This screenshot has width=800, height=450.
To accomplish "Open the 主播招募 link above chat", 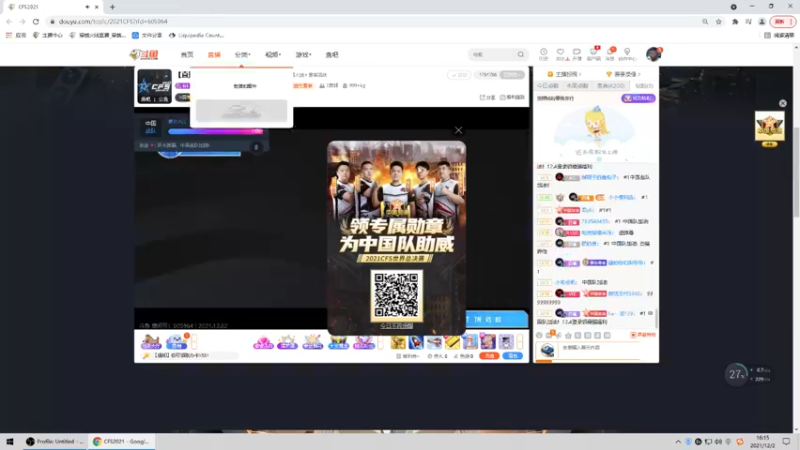I will point(564,74).
